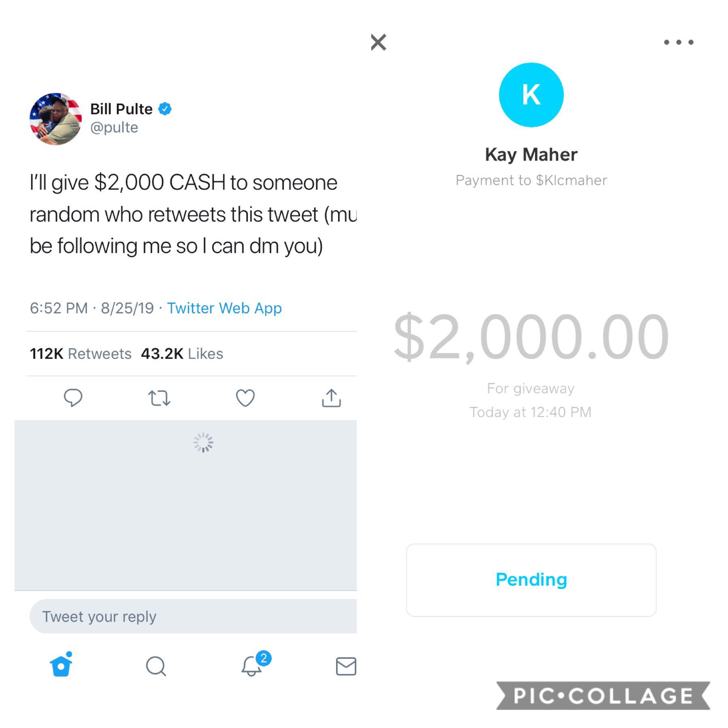This screenshot has height=728, width=728.
Task: Open the @pulte handle profile
Action: [x=114, y=128]
